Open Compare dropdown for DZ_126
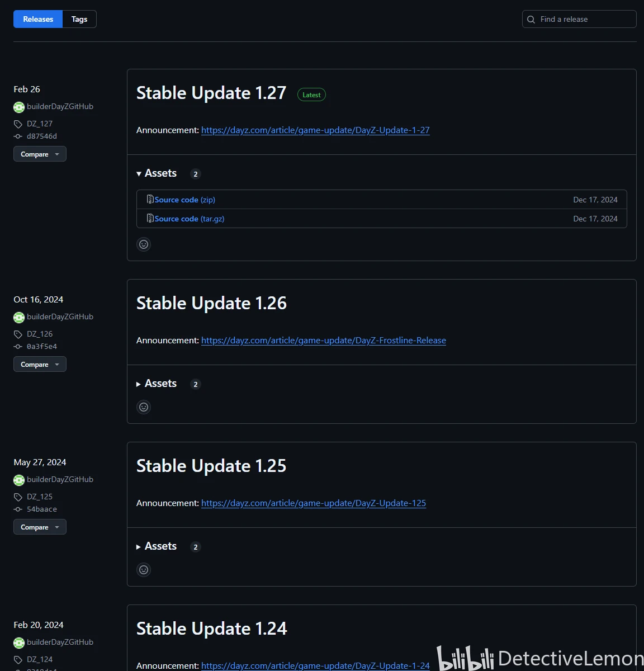Screen dimensions: 644x671 click(40, 365)
